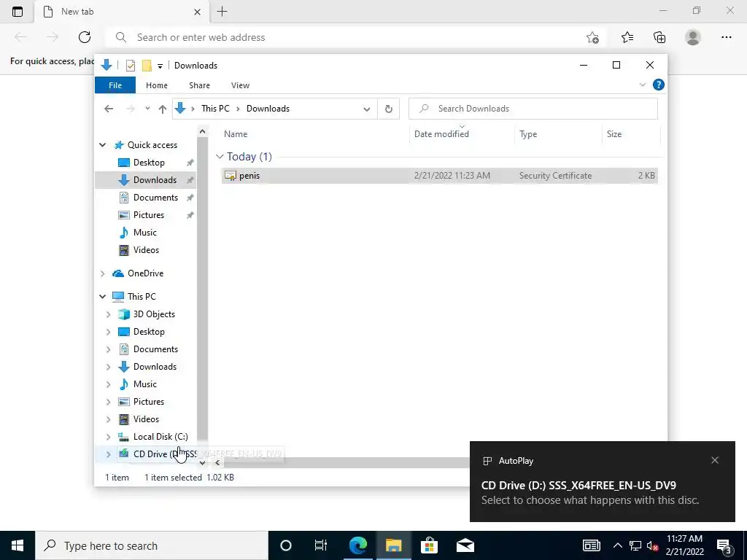Select 3D Objects under This PC

(154, 314)
